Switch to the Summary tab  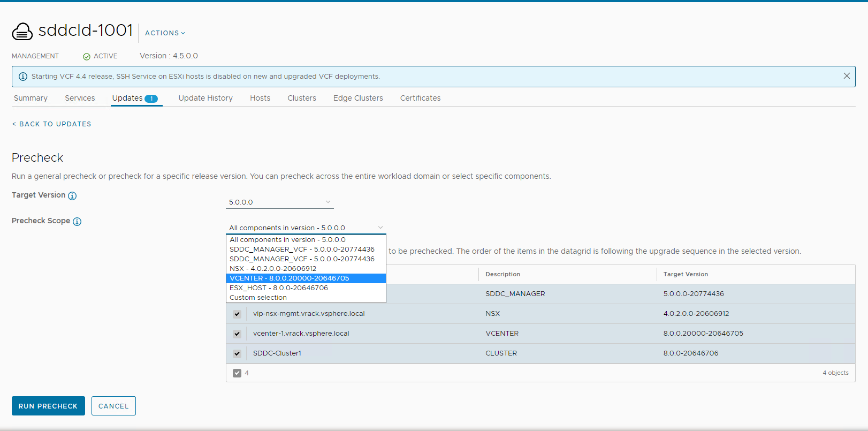click(31, 98)
